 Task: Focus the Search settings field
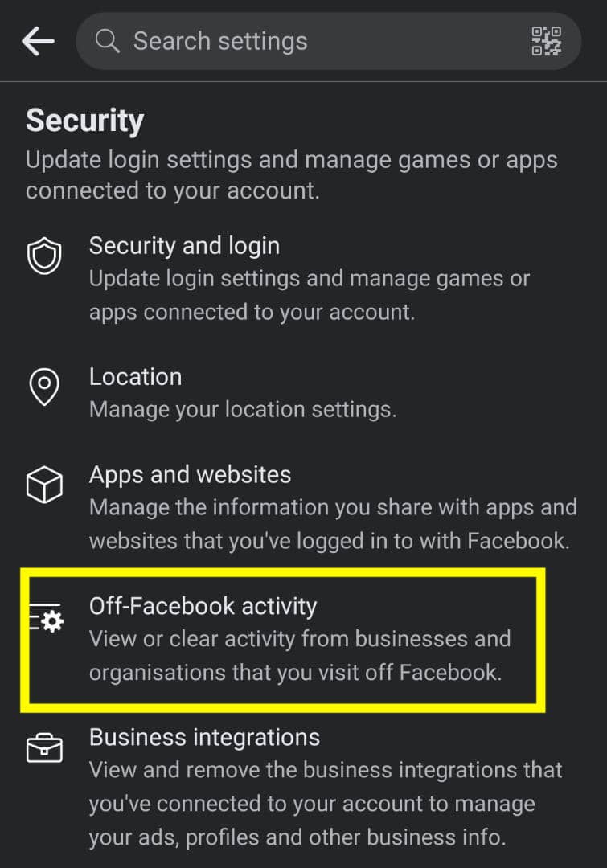328,41
